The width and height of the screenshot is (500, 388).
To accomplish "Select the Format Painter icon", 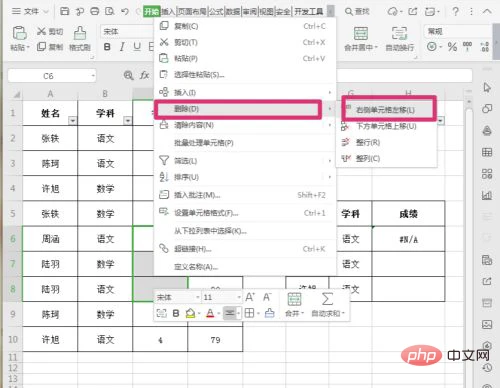I will (80, 33).
